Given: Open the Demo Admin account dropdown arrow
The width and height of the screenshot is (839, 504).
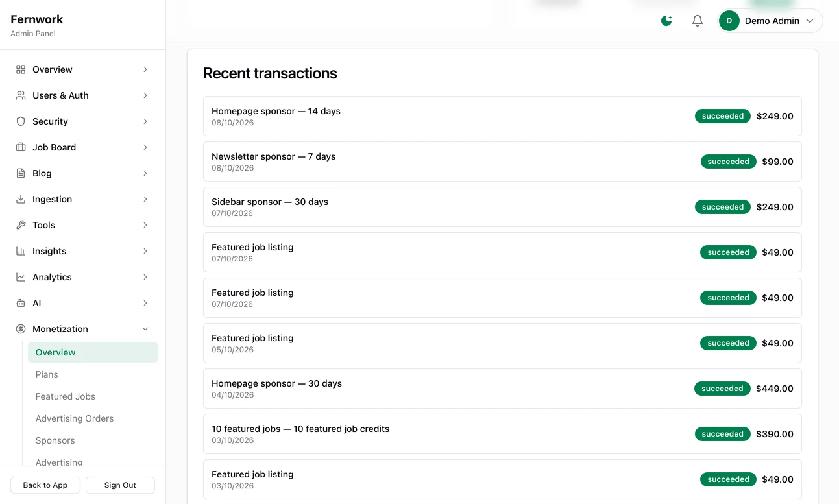Looking at the screenshot, I should 810,21.
